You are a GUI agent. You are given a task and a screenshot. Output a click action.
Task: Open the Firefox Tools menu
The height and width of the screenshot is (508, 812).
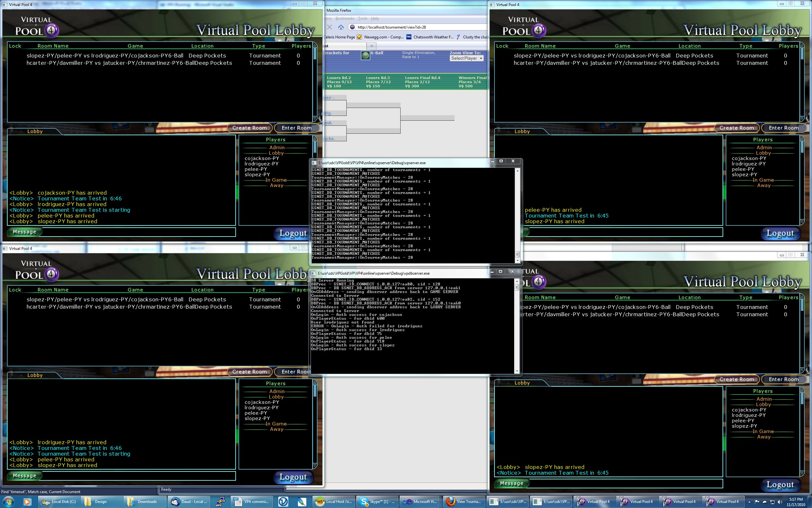[x=362, y=18]
